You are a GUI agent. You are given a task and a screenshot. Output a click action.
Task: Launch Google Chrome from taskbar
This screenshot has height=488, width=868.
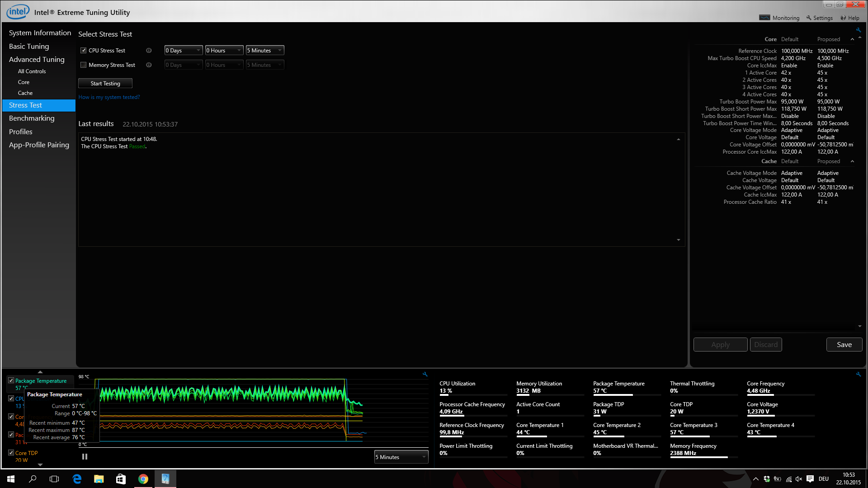143,479
